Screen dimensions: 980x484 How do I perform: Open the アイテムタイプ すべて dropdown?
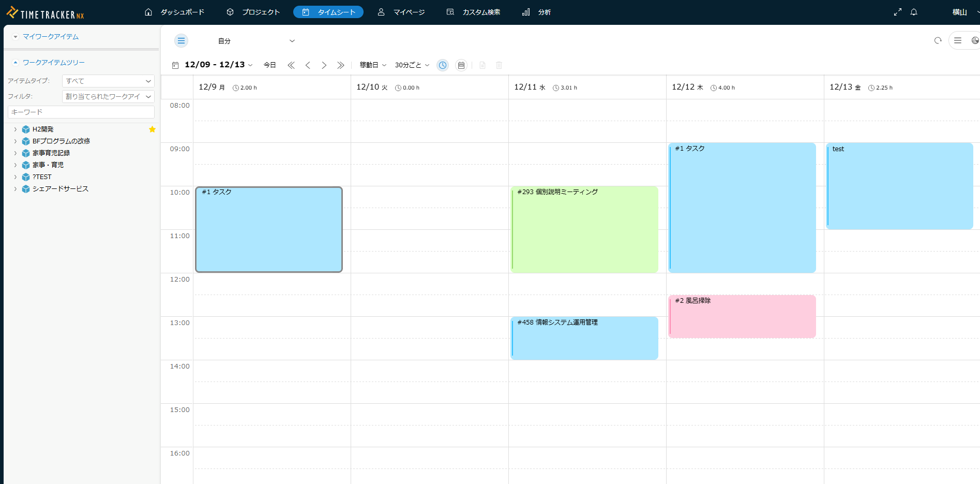point(108,81)
